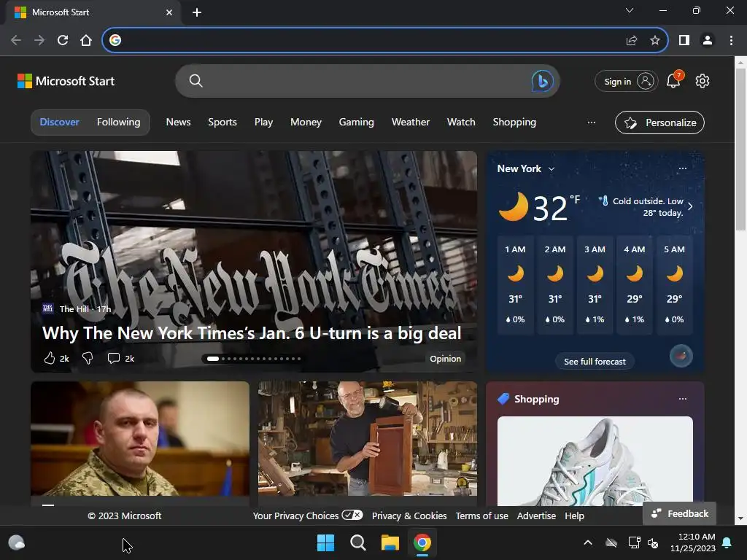Open Windows taskbar search
The height and width of the screenshot is (560, 747).
pos(357,542)
